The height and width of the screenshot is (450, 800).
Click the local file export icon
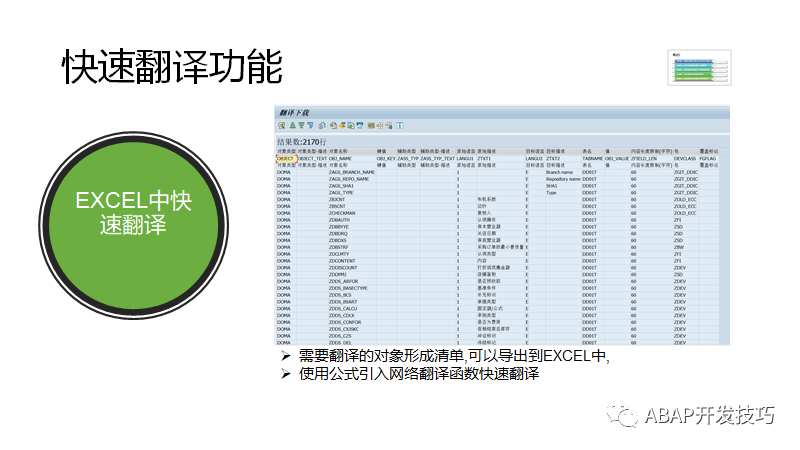click(351, 125)
